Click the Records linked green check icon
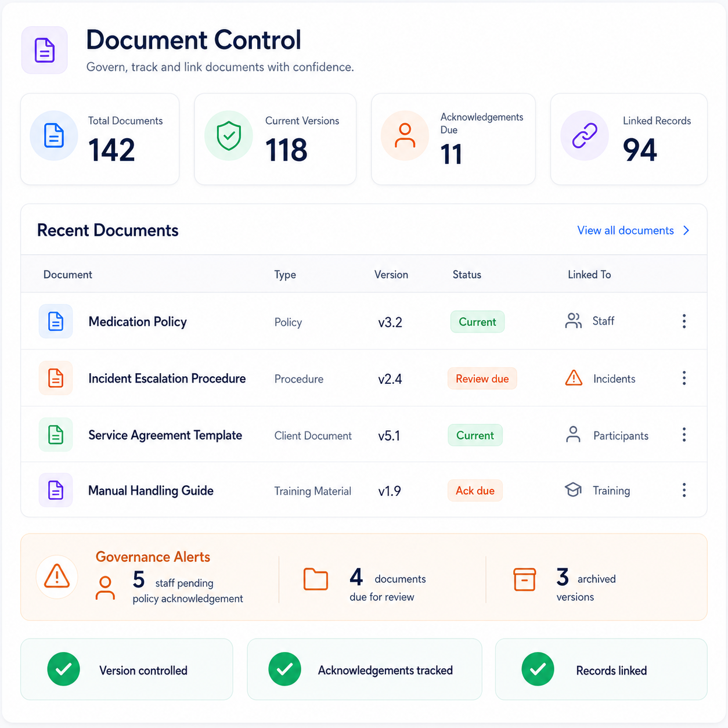 click(538, 669)
